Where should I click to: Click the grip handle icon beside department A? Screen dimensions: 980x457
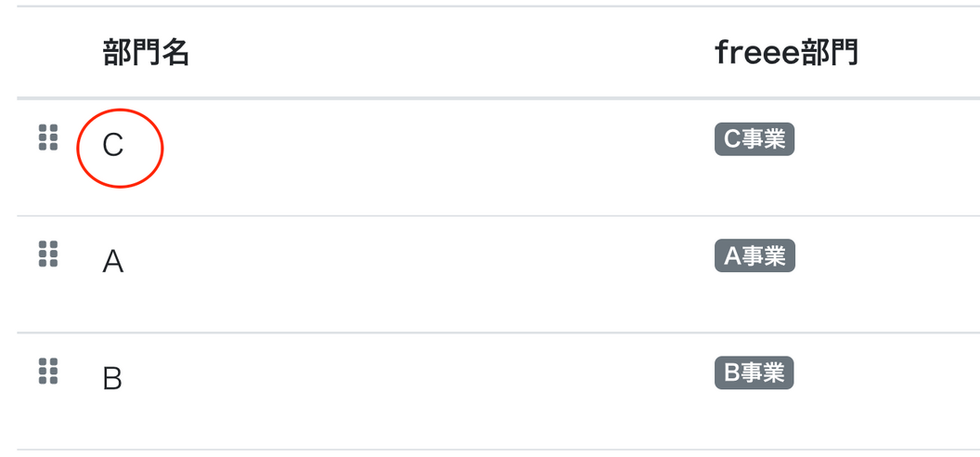point(48,254)
